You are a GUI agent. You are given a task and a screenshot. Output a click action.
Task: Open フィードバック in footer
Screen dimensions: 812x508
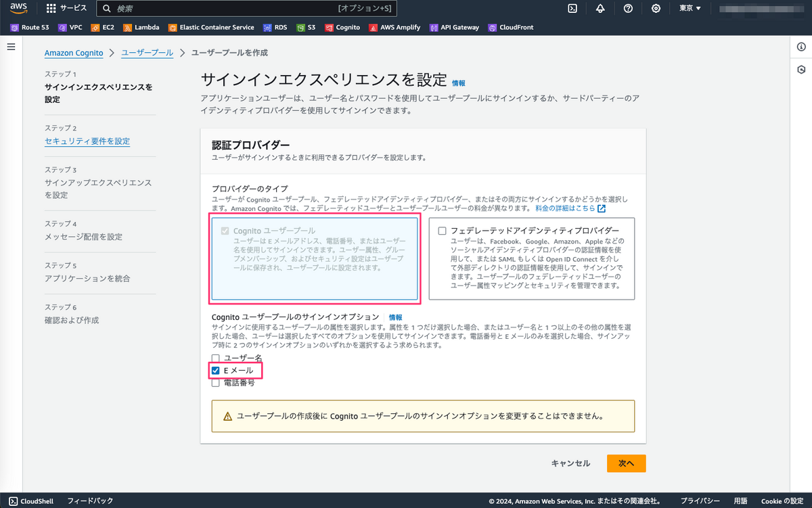point(90,501)
